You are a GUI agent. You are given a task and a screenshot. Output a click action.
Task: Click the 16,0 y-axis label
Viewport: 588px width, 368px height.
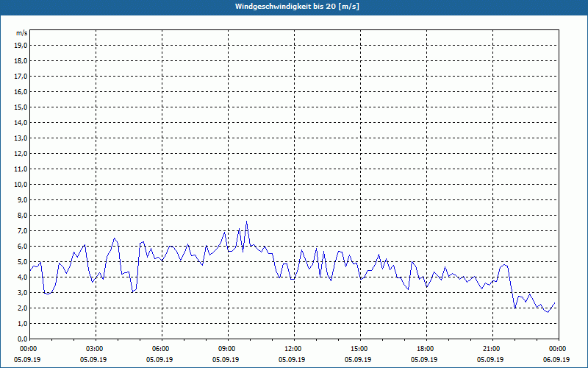click(x=21, y=91)
